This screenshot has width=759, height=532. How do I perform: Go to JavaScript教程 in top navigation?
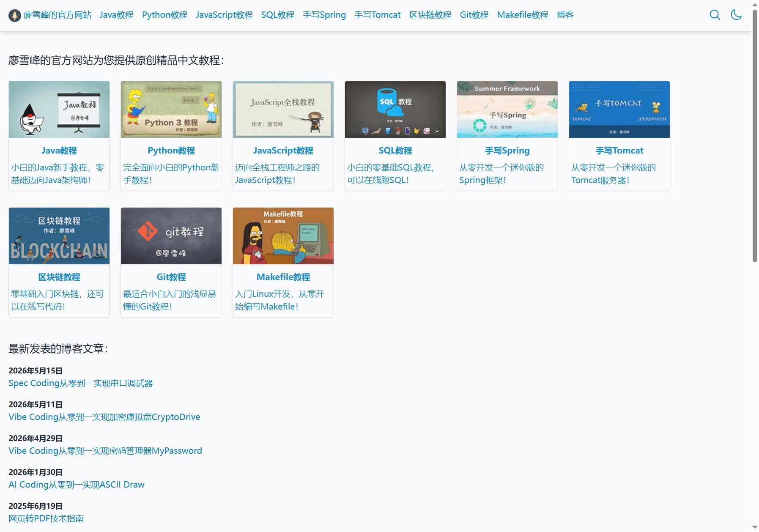[224, 15]
